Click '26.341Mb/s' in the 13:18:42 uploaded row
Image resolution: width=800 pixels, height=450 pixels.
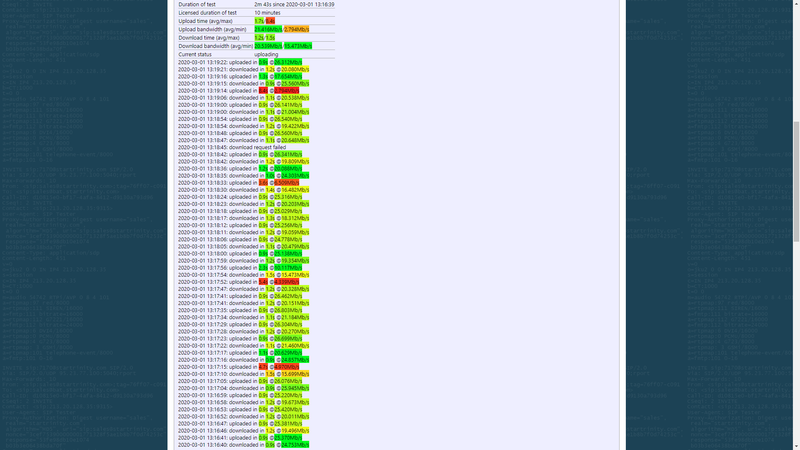click(288, 155)
